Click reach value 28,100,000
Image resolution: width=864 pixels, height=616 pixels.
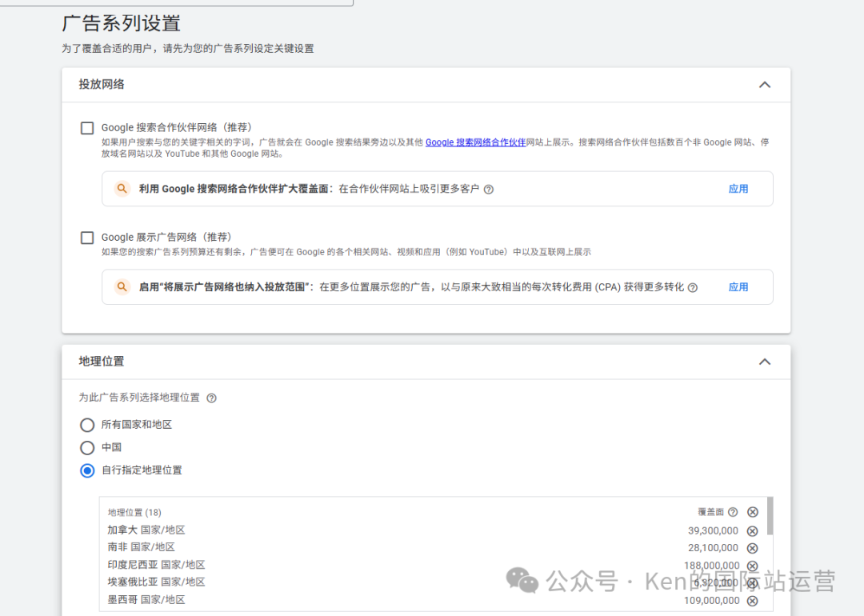pyautogui.click(x=713, y=548)
